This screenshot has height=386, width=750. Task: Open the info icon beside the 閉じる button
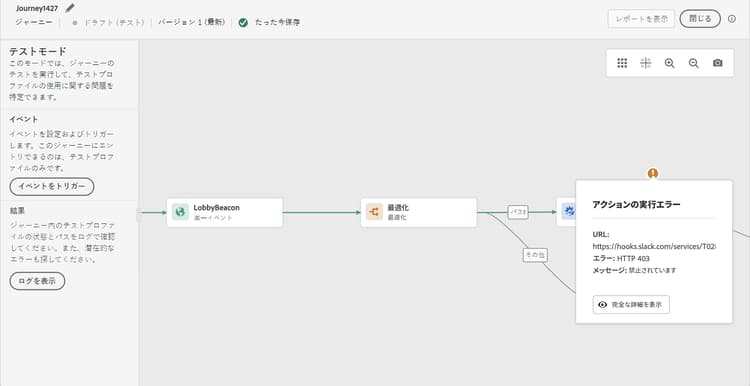tap(732, 19)
